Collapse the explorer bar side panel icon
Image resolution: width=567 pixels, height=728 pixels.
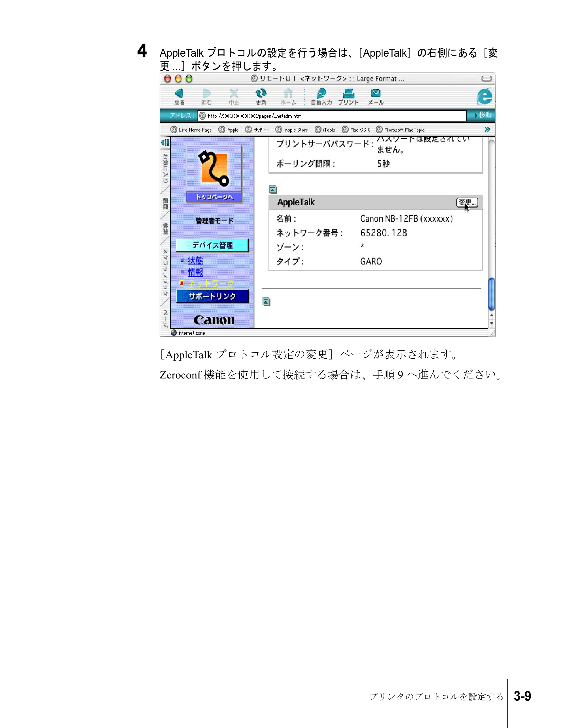pos(165,143)
